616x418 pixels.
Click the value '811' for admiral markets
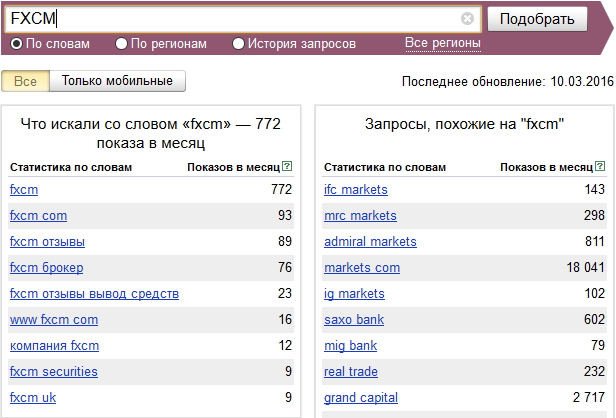coord(595,242)
